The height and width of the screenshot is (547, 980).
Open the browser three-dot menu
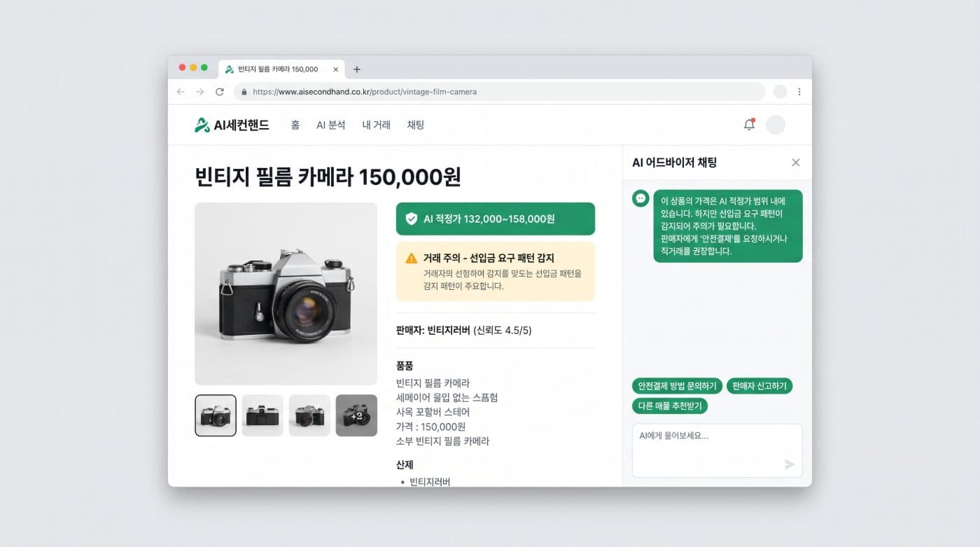click(x=799, y=92)
